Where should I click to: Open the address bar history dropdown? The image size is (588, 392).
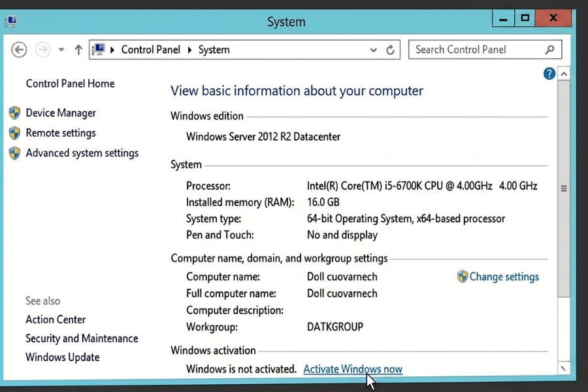373,50
